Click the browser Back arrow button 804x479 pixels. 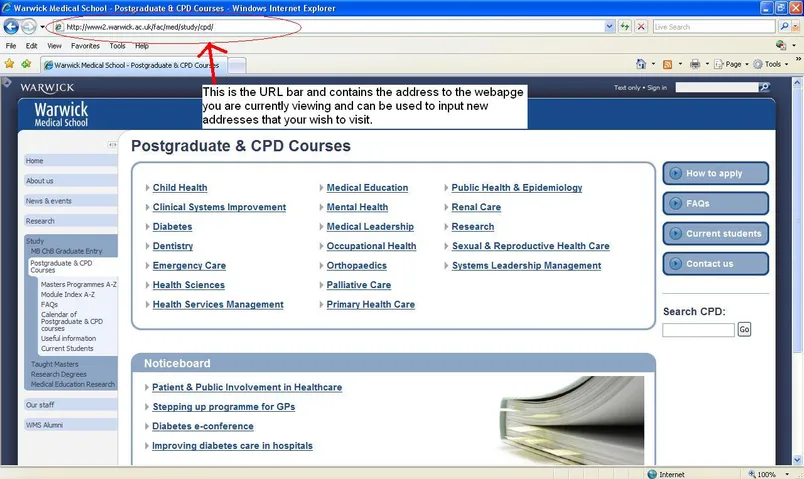coord(11,27)
